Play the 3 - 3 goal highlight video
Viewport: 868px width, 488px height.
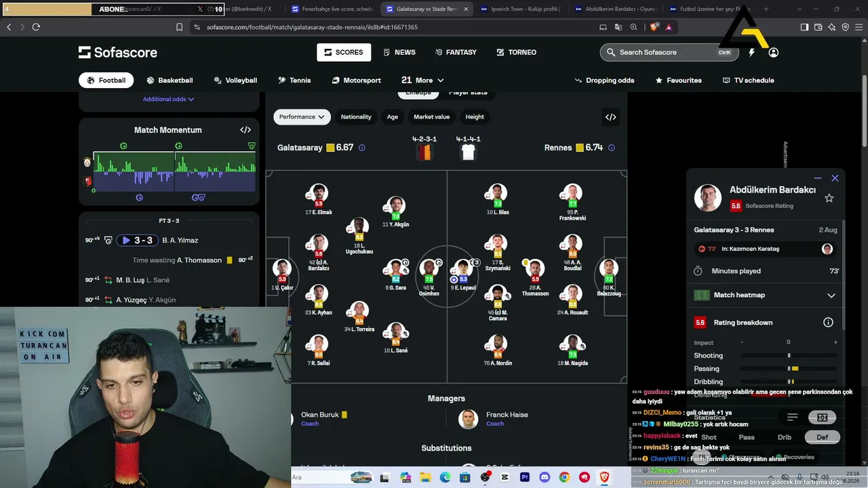point(137,240)
